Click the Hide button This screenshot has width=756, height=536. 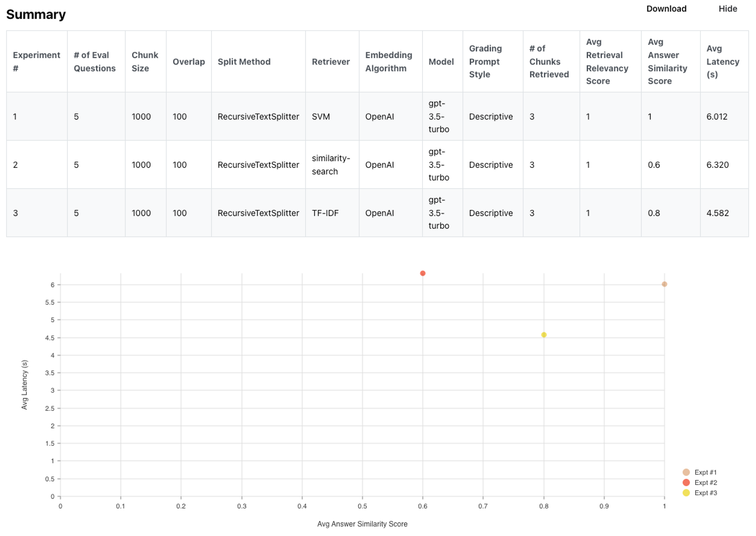728,9
